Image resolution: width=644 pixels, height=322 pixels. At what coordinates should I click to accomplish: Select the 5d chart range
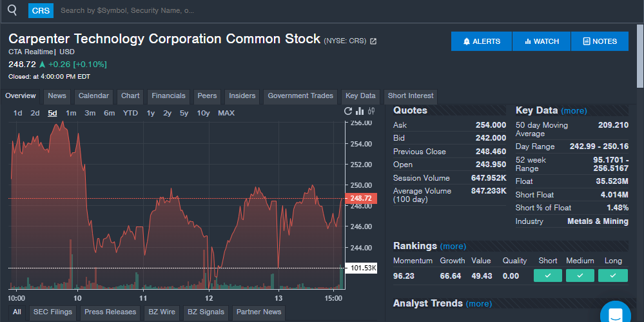(52, 113)
